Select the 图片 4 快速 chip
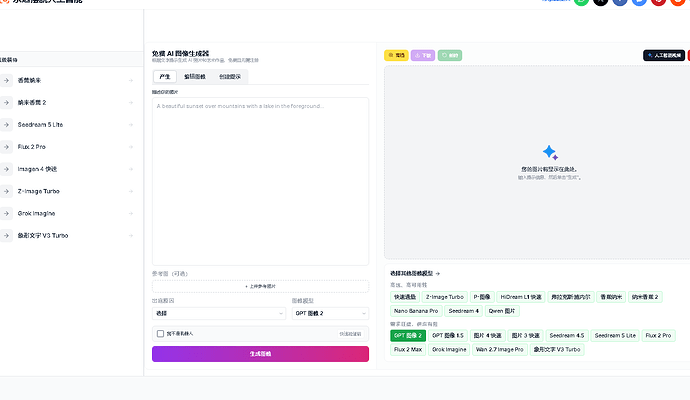Image resolution: width=690 pixels, height=400 pixels. [x=488, y=336]
